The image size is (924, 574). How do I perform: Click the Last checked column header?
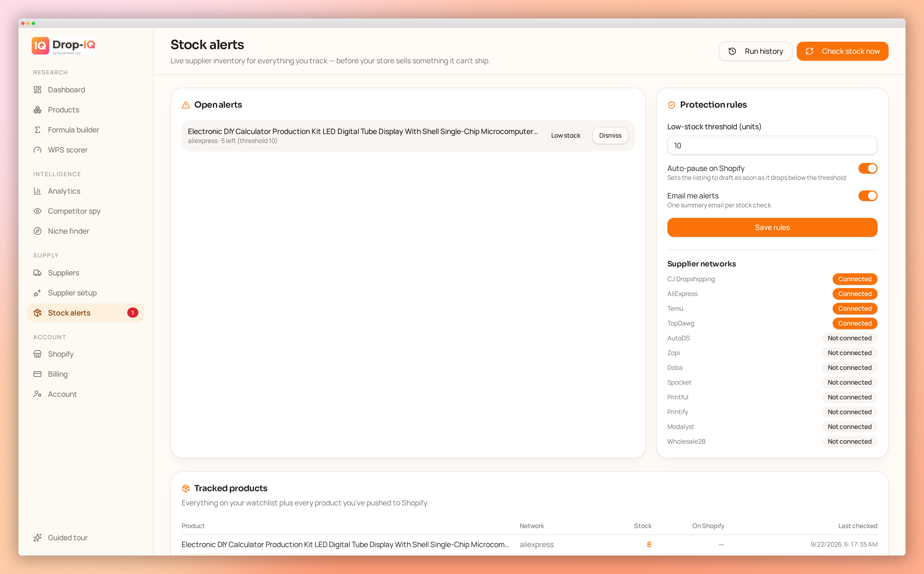[857, 526]
